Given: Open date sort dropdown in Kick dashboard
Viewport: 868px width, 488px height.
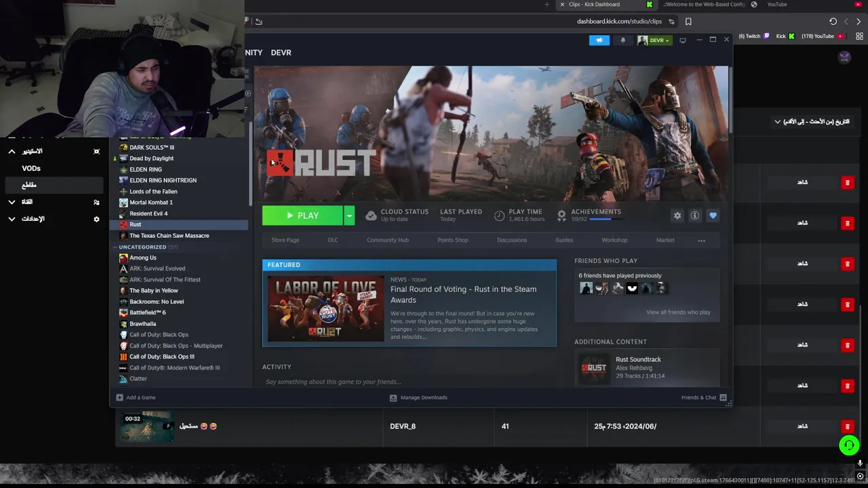Looking at the screenshot, I should coord(812,122).
